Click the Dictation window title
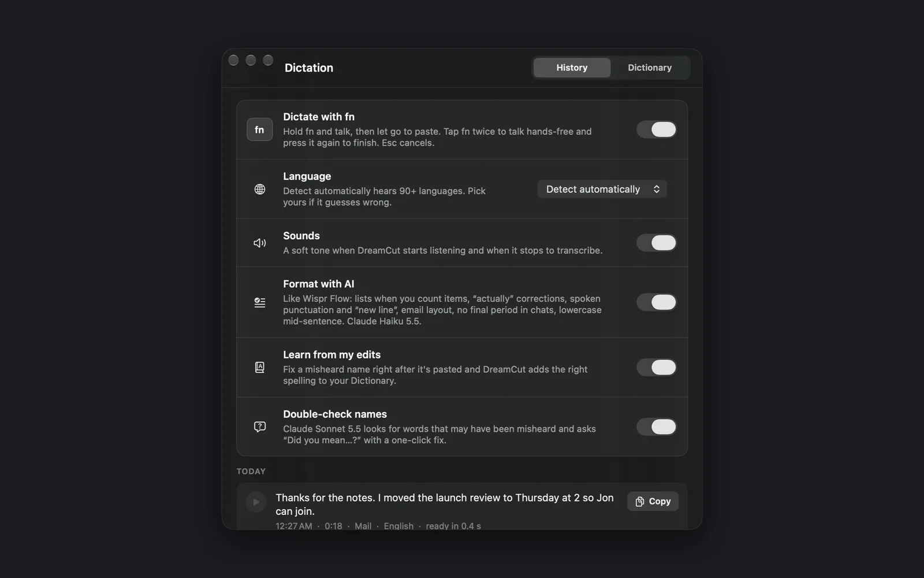Image resolution: width=924 pixels, height=578 pixels. click(x=309, y=68)
